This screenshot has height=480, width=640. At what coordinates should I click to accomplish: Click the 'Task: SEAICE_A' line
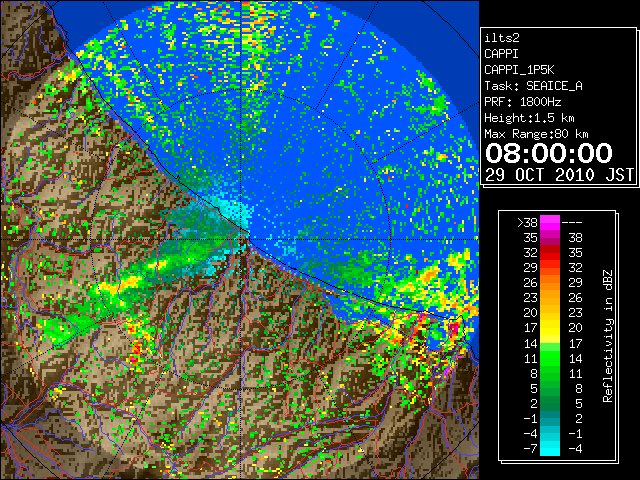(533, 86)
